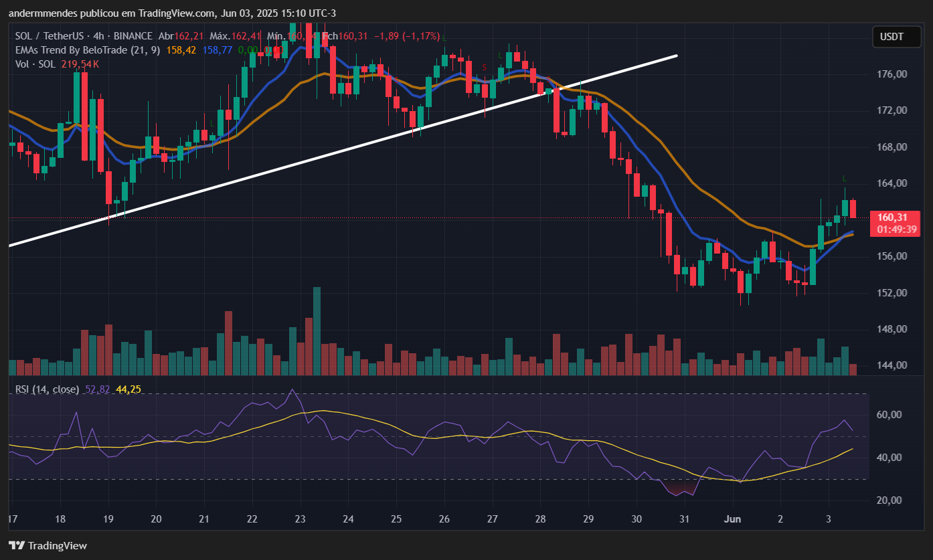Image resolution: width=933 pixels, height=560 pixels.
Task: Click the 28 date label on the time axis
Action: pos(540,519)
